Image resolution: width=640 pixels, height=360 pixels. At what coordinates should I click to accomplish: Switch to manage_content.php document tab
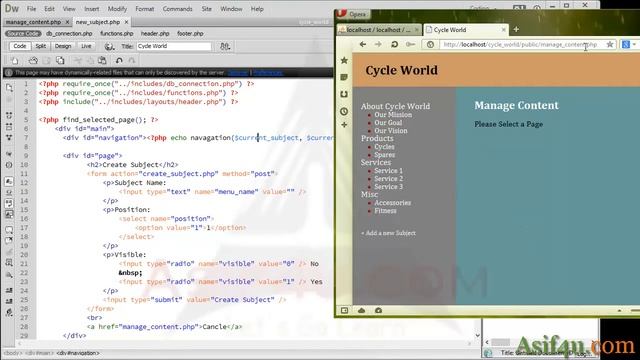point(33,22)
